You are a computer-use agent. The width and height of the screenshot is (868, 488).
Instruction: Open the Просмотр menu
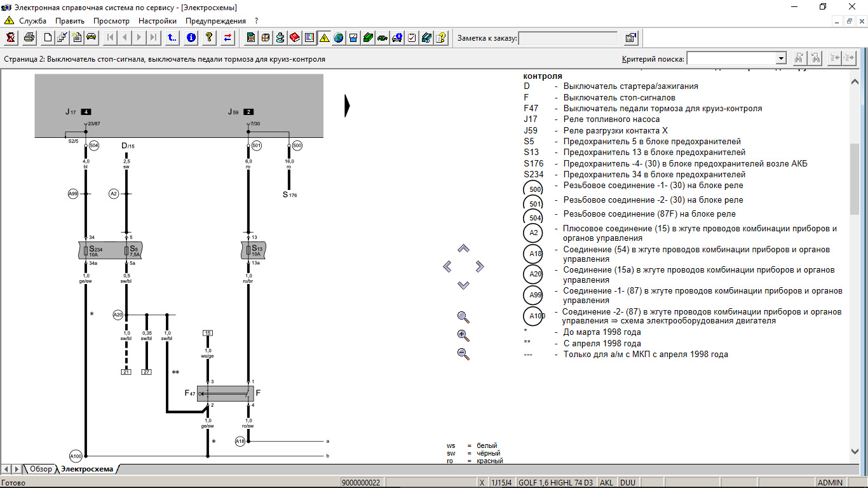(111, 20)
